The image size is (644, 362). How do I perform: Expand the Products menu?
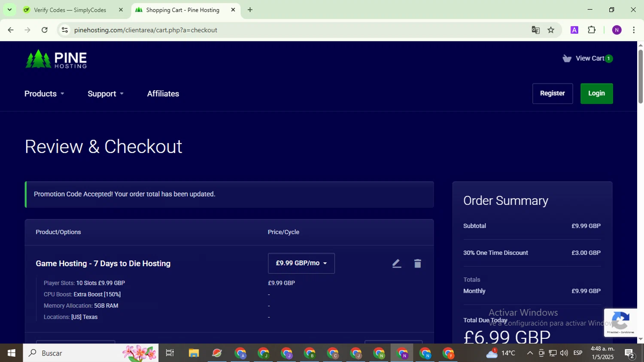pyautogui.click(x=44, y=94)
